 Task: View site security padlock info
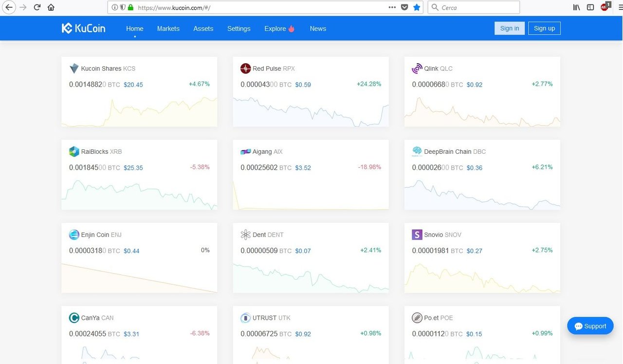pos(130,7)
